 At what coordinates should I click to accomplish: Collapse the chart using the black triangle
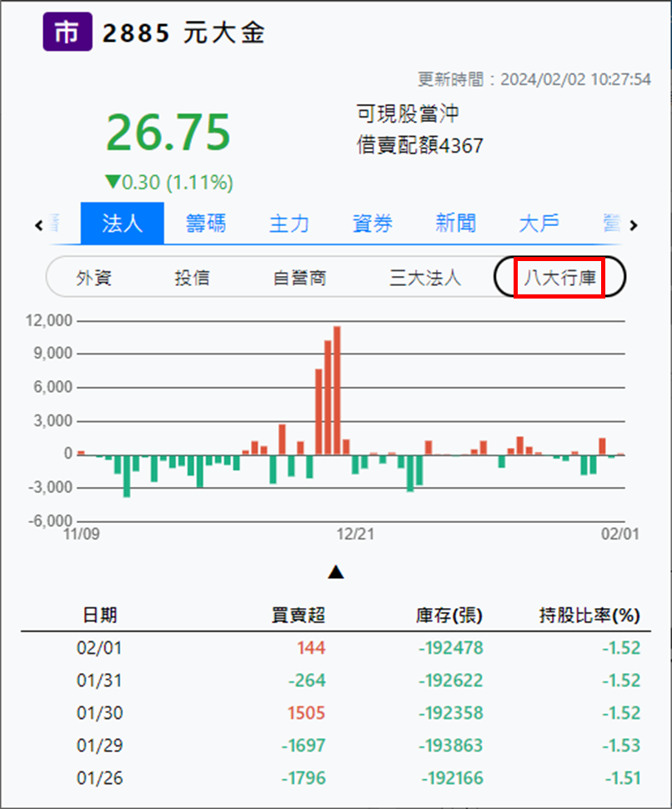coord(336,571)
